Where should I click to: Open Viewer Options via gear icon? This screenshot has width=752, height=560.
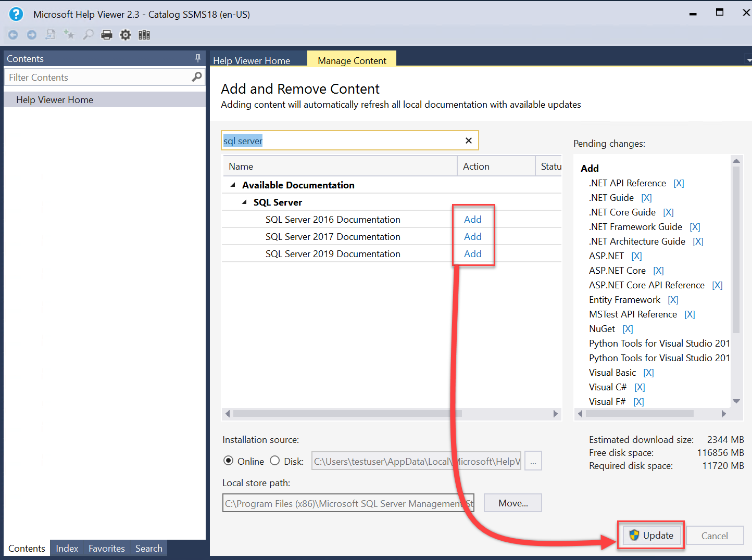pyautogui.click(x=125, y=34)
